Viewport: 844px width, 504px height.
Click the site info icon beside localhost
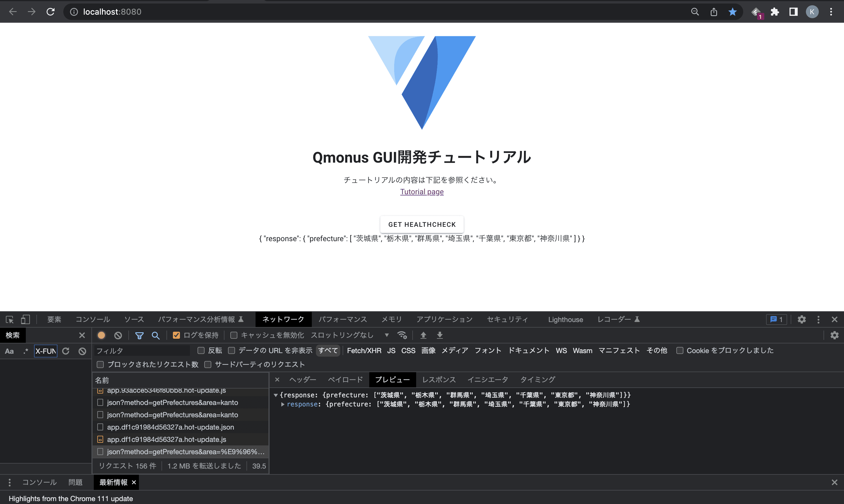point(74,12)
